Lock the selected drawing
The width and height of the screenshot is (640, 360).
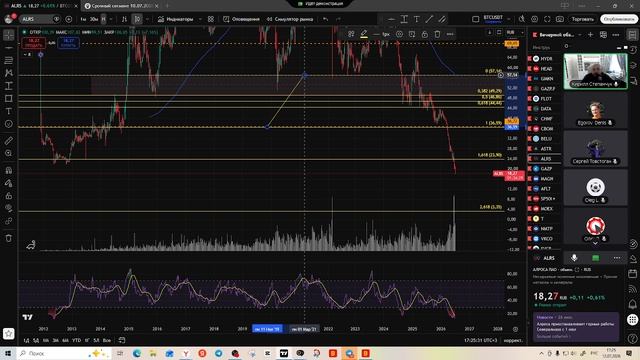point(424,34)
